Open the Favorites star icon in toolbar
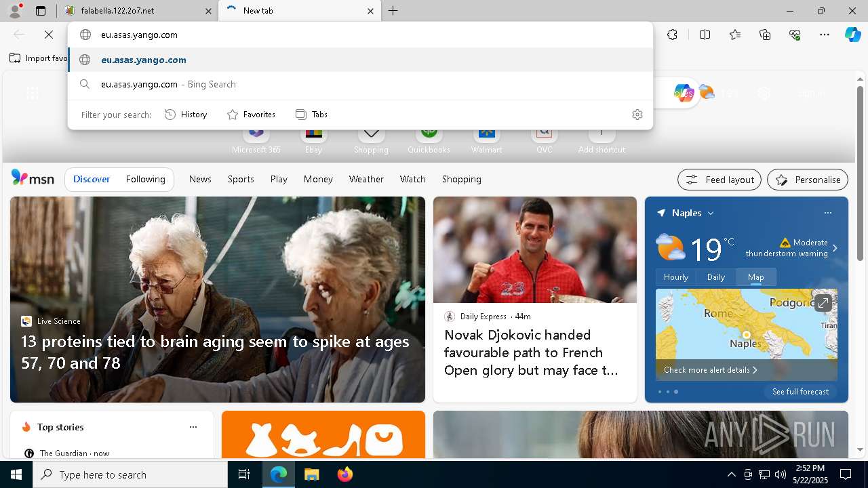868x488 pixels. click(x=735, y=35)
